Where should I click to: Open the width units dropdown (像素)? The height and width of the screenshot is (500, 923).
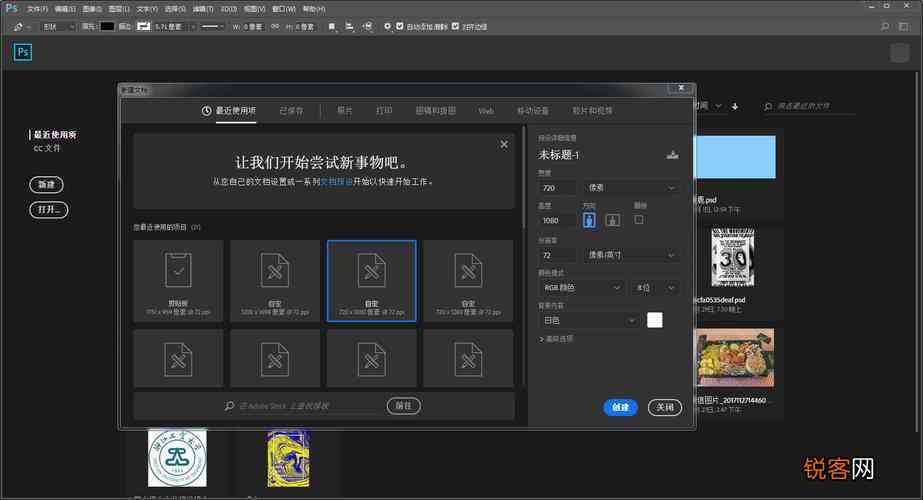point(631,188)
